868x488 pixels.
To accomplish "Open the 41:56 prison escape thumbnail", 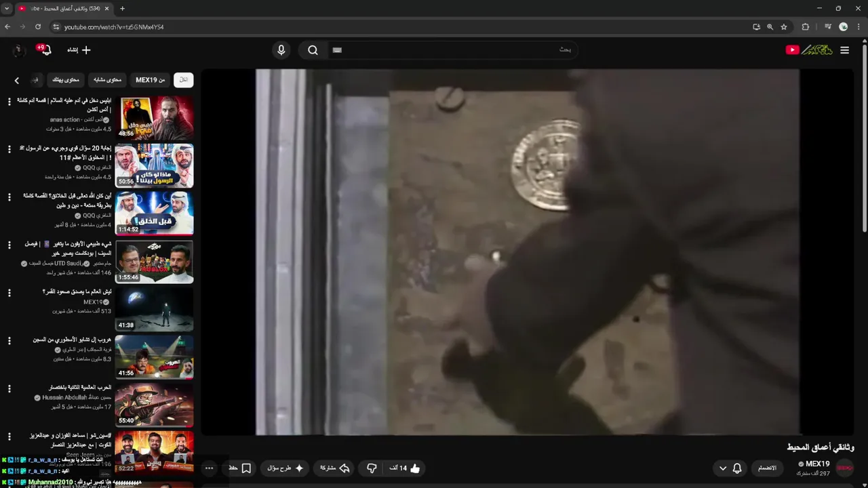I will (x=154, y=357).
